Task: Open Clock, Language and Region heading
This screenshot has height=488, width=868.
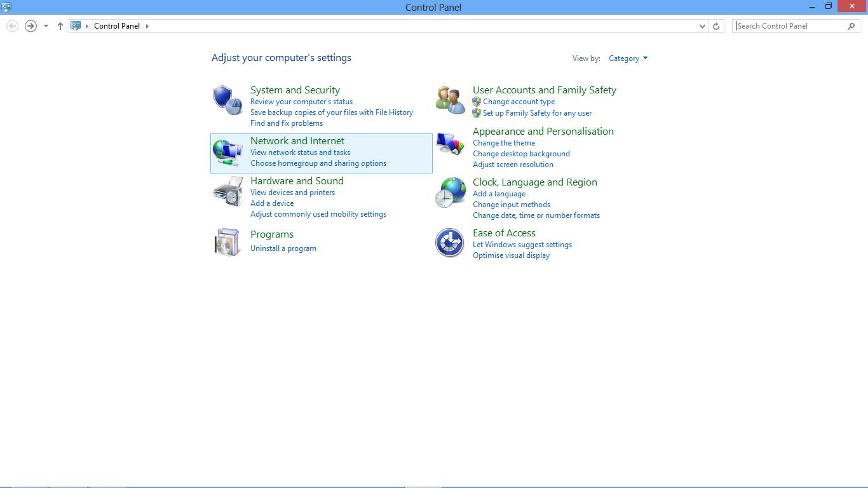Action: 535,182
